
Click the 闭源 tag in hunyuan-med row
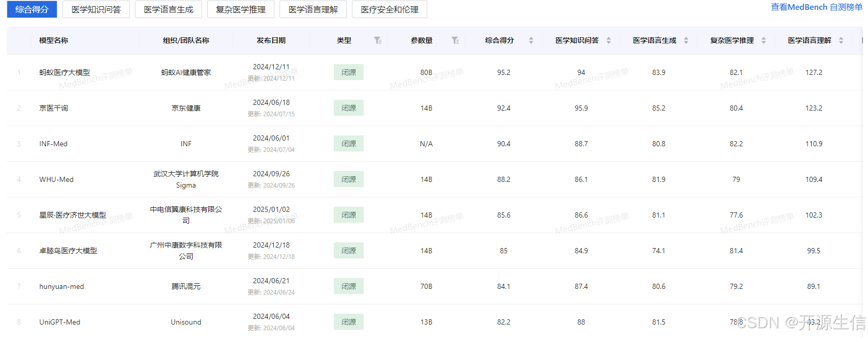pyautogui.click(x=349, y=286)
